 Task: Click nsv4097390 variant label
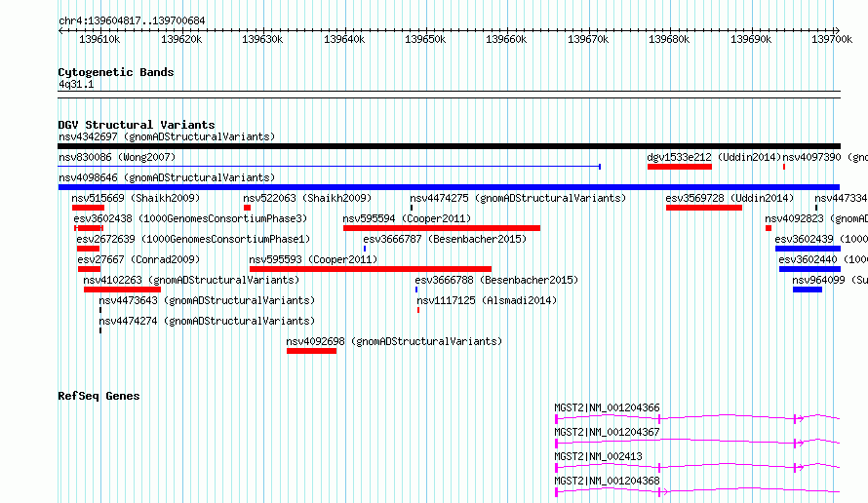[x=825, y=157]
